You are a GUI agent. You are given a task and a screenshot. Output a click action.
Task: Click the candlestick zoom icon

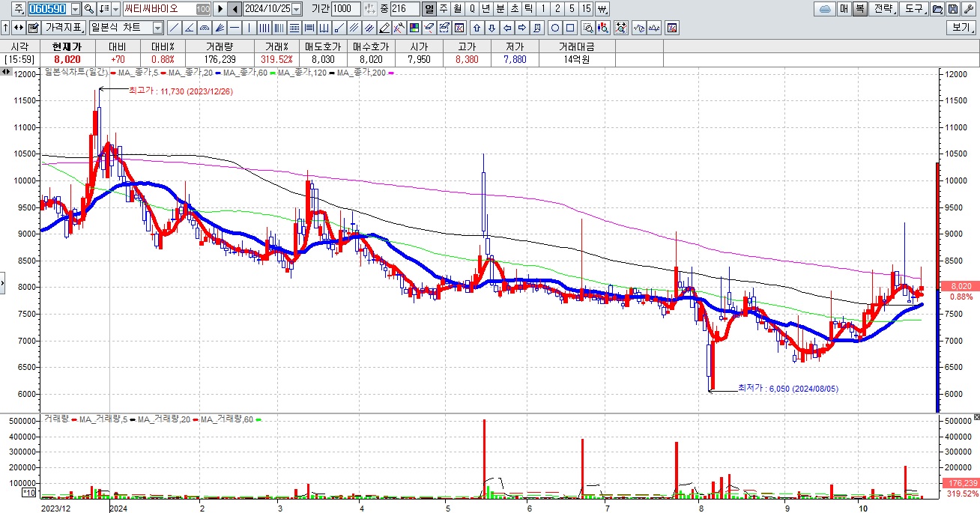pos(602,28)
